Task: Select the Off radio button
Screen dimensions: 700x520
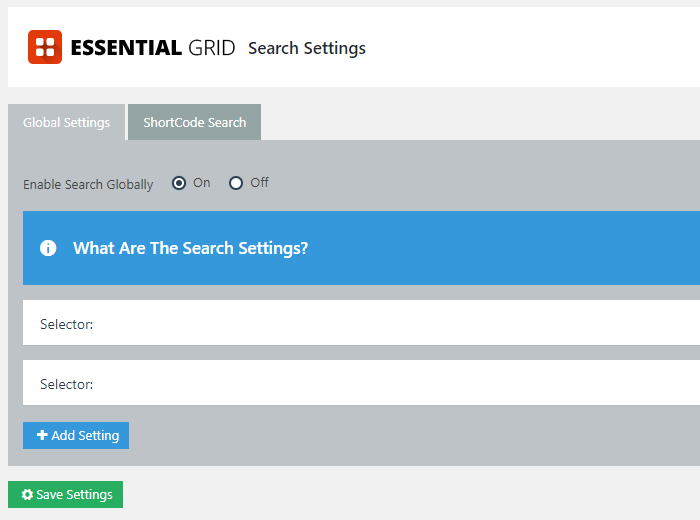Action: (236, 183)
